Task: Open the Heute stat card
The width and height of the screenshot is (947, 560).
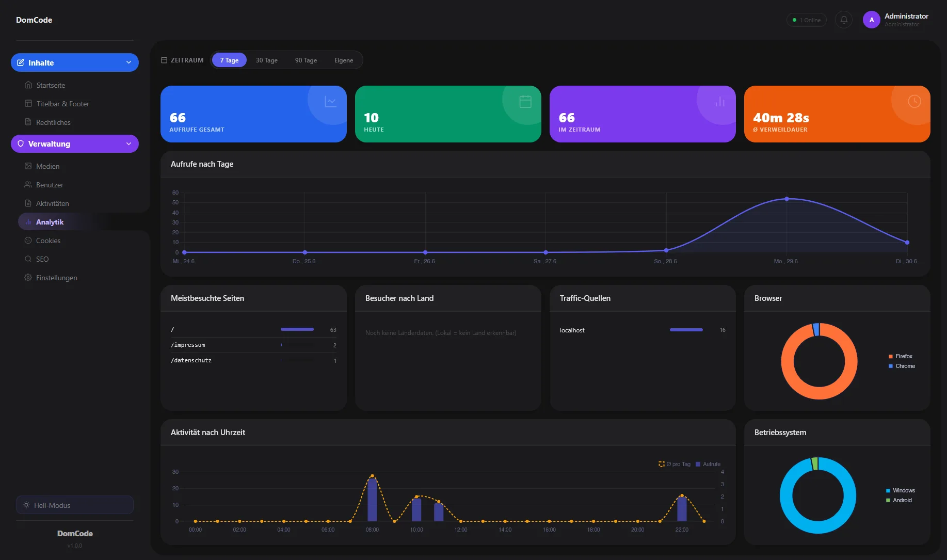Action: pyautogui.click(x=448, y=114)
